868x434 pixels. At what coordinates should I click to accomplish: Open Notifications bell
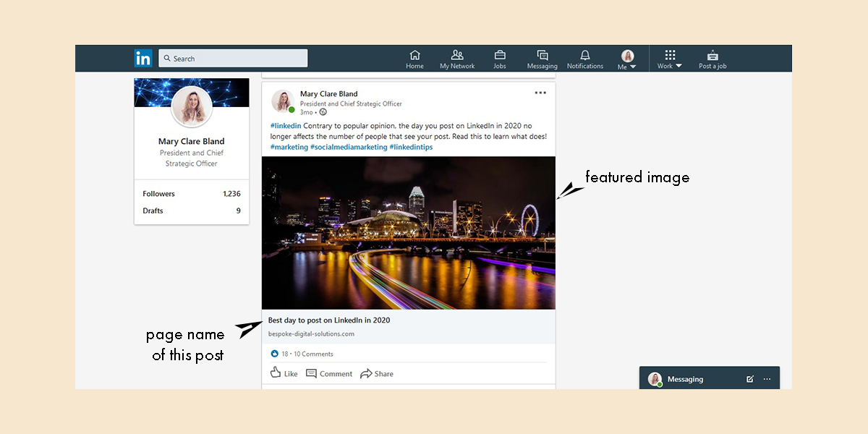[585, 59]
